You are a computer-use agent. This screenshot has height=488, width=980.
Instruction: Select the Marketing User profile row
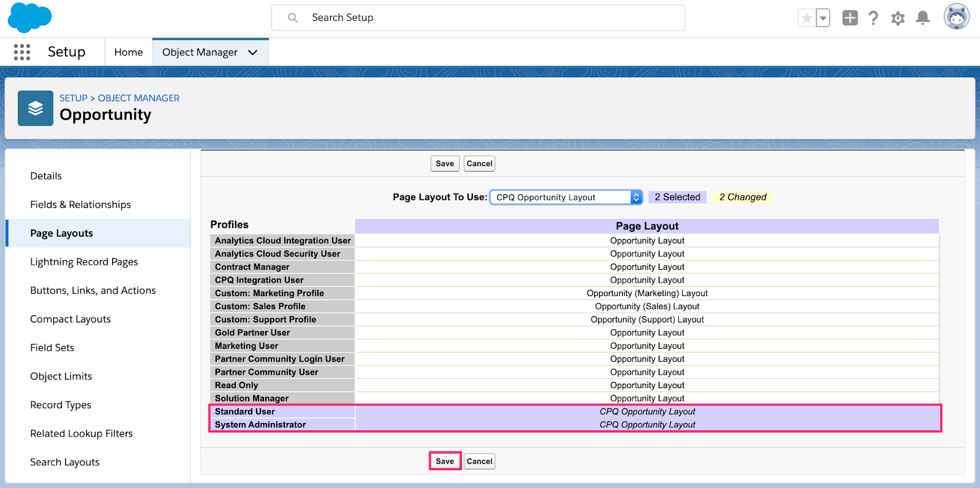click(282, 346)
